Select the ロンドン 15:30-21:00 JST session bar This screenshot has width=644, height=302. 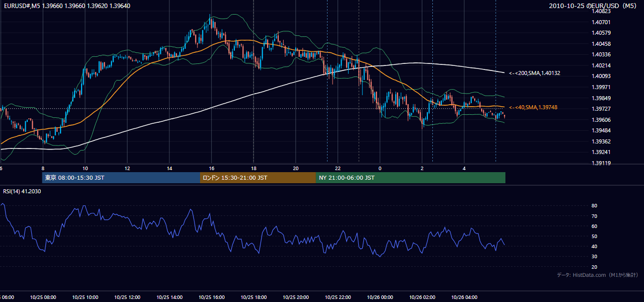click(258, 178)
